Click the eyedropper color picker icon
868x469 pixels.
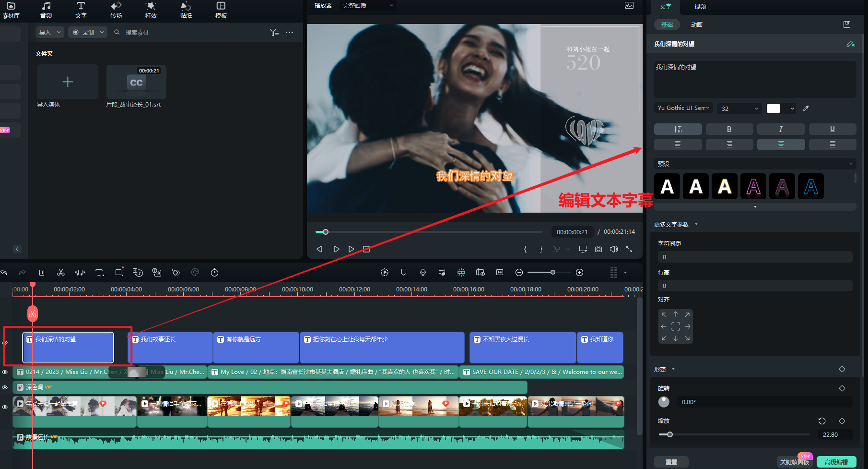point(806,108)
